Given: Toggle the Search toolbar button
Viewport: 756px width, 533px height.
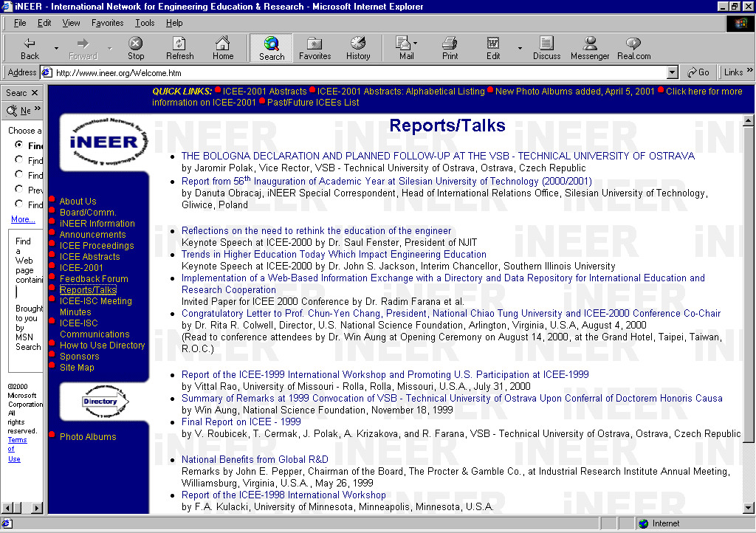Looking at the screenshot, I should (272, 48).
